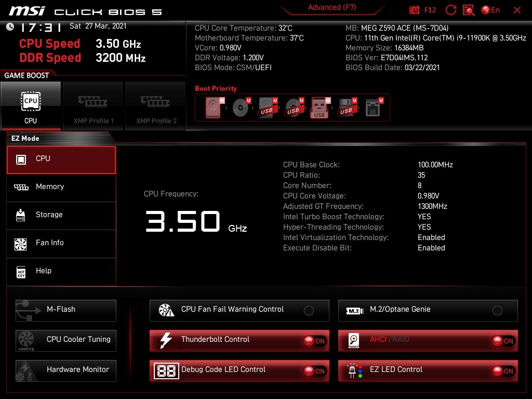The height and width of the screenshot is (399, 532).
Task: Click the BIOS Ver E7D04IMS.112 text
Action: pyautogui.click(x=387, y=58)
